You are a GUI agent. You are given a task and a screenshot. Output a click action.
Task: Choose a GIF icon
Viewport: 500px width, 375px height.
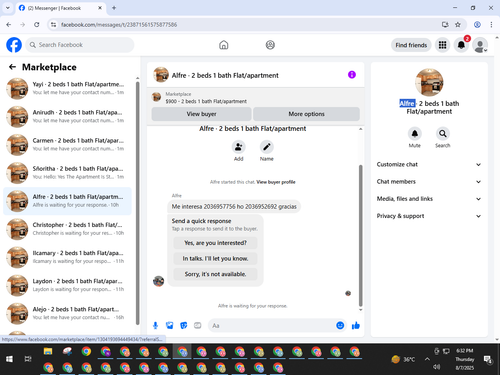pyautogui.click(x=198, y=325)
